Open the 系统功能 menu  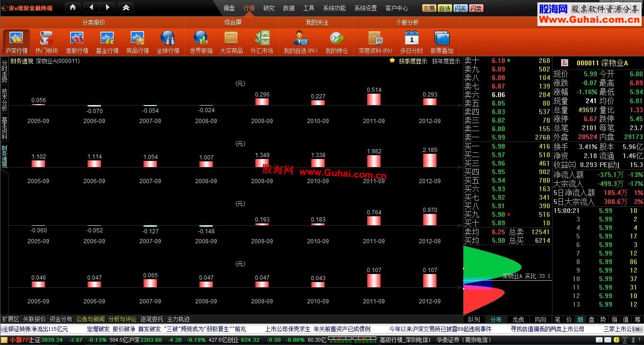335,8
